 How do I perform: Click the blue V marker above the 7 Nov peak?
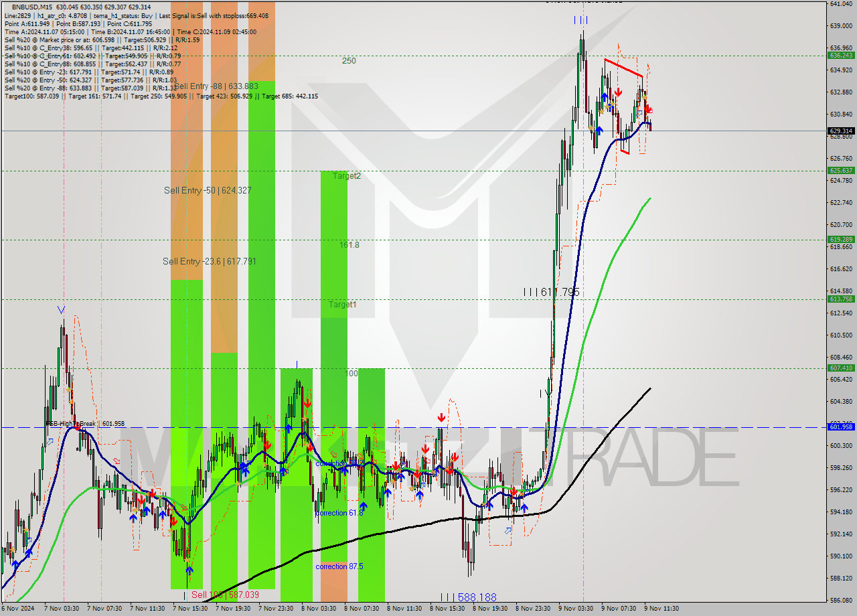point(62,310)
